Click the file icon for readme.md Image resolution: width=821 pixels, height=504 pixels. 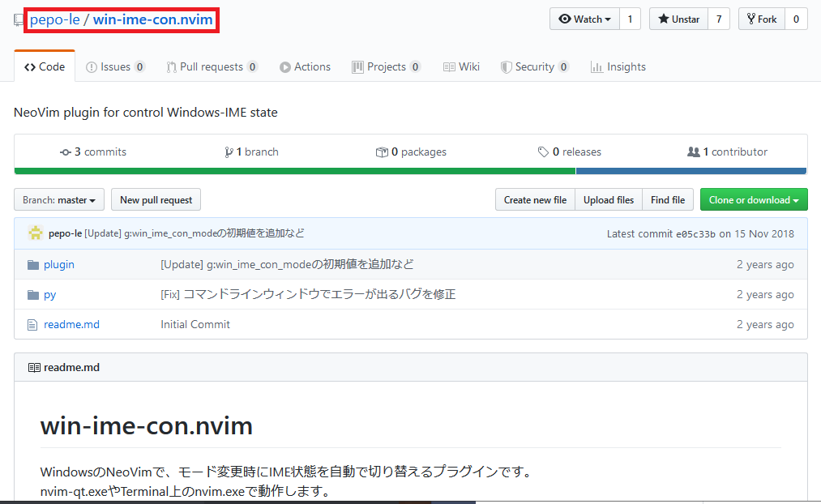click(x=32, y=325)
